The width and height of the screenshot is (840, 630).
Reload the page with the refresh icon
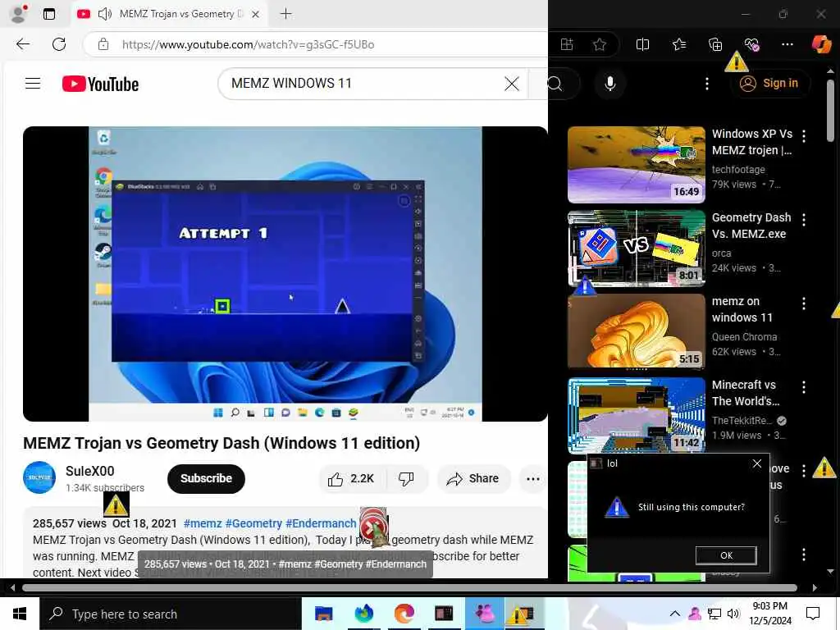pos(59,44)
